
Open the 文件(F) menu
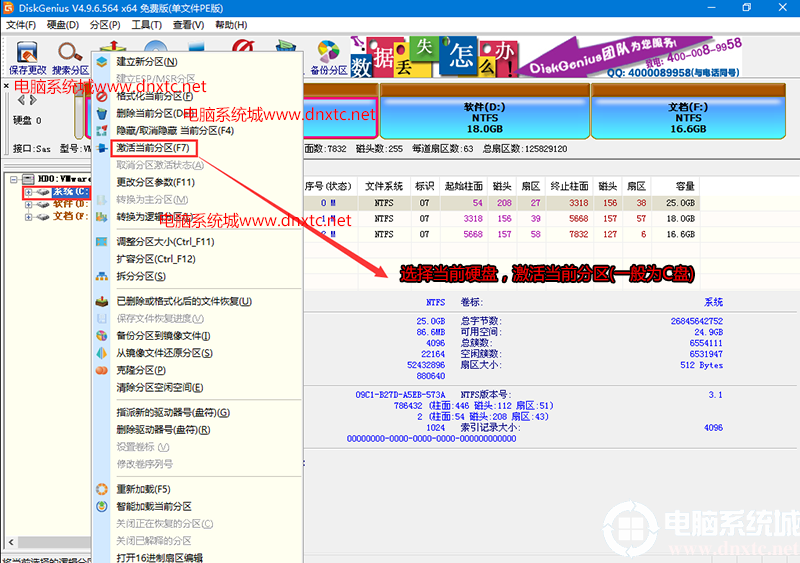pos(21,25)
